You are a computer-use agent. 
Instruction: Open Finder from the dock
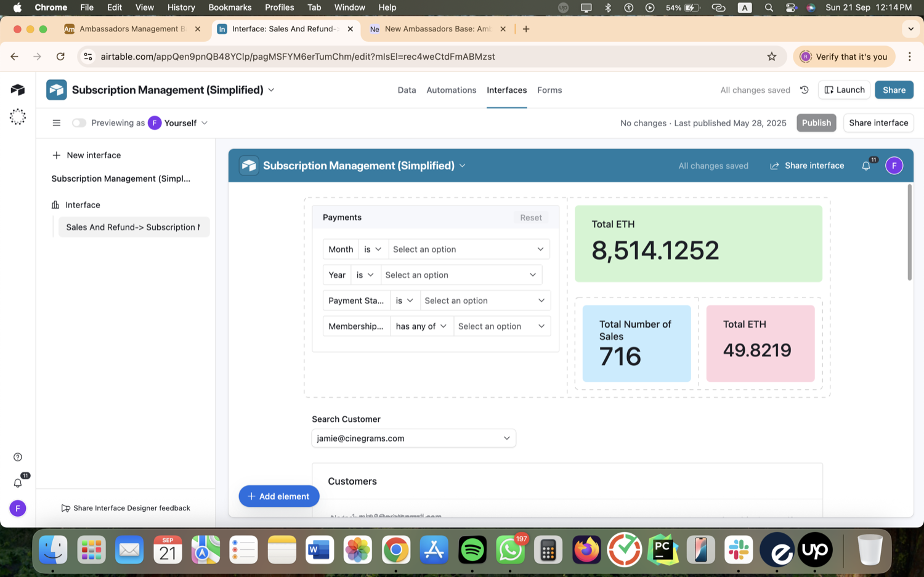tap(54, 550)
